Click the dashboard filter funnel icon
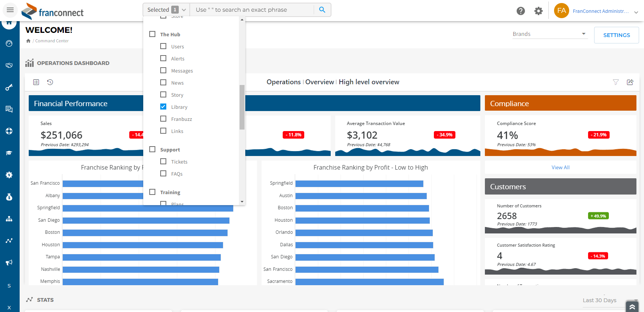 616,82
